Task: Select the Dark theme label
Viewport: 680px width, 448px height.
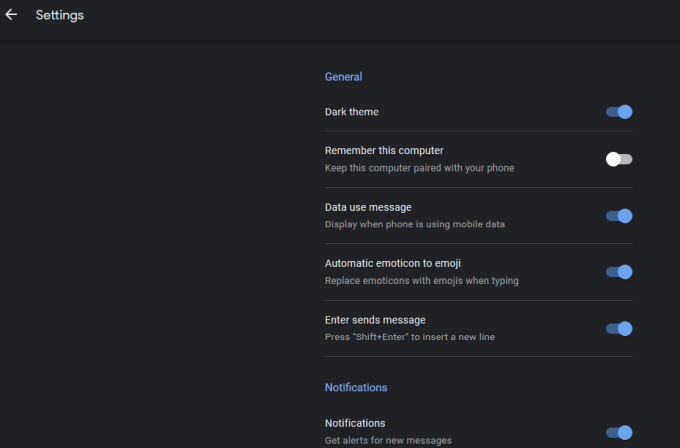Action: 352,112
